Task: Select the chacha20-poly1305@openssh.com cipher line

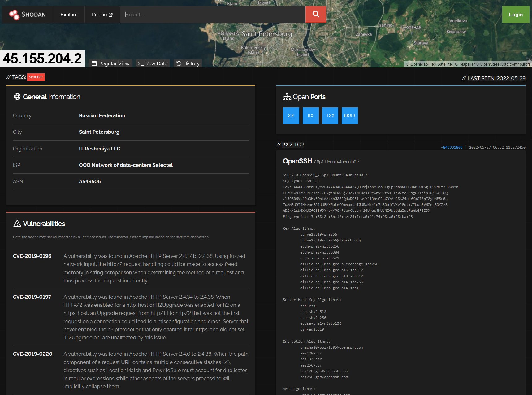Action: [331, 347]
